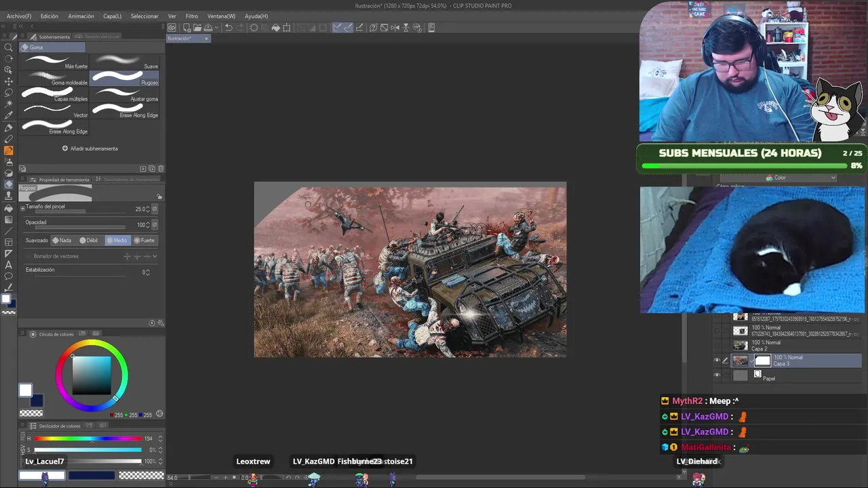Select the Text tool

pos(9,264)
